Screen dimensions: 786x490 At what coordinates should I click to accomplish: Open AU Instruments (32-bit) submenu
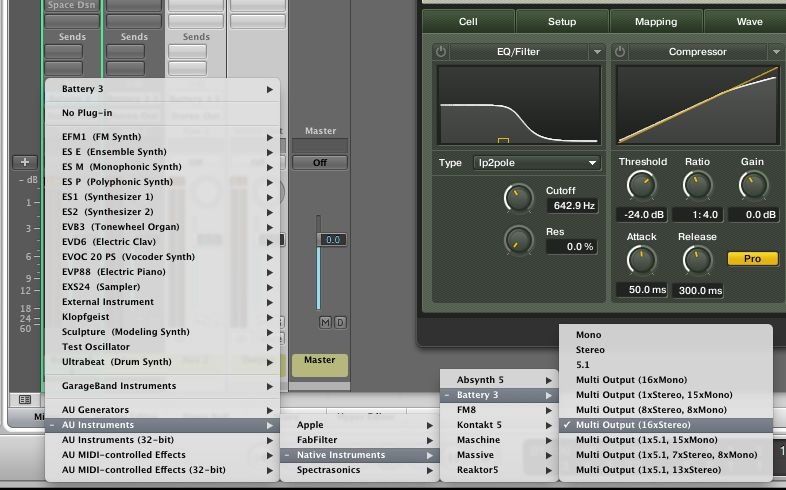pos(162,440)
